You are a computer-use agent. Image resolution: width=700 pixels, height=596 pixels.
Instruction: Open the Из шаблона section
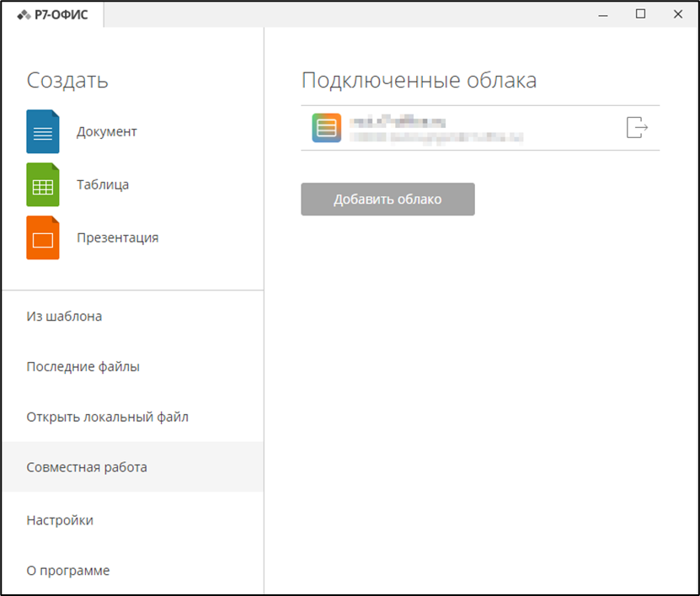132,317
